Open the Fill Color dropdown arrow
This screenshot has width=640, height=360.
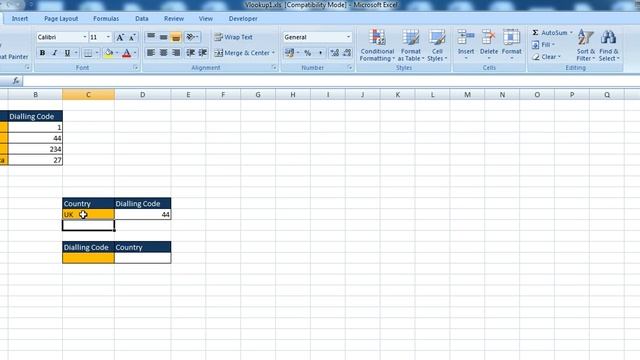coord(117,53)
